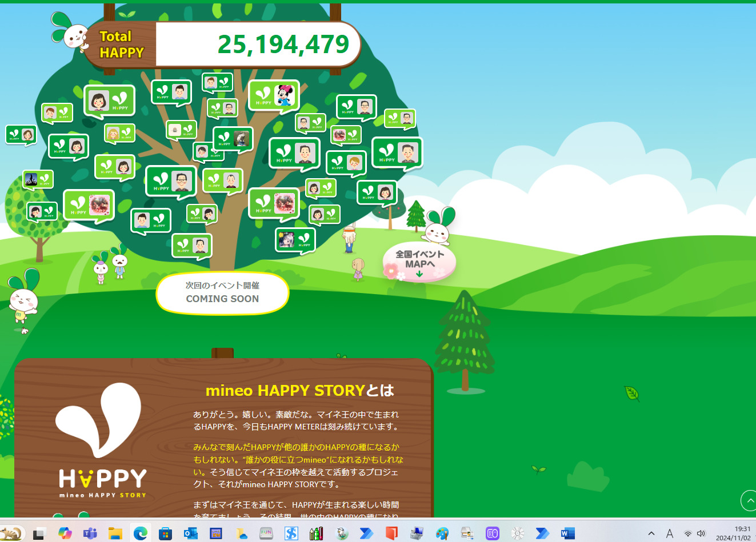The width and height of the screenshot is (756, 542).
Task: Show hidden system tray icons
Action: click(x=651, y=533)
